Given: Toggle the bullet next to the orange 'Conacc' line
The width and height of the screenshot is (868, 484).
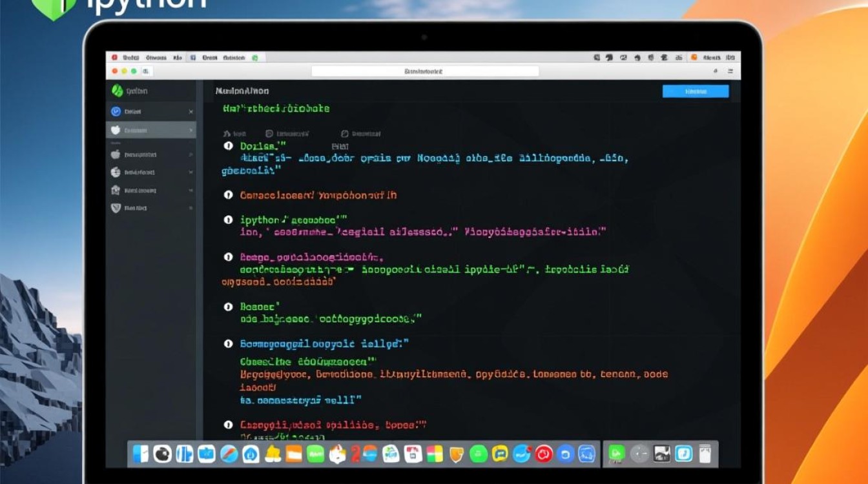Looking at the screenshot, I should tap(228, 195).
